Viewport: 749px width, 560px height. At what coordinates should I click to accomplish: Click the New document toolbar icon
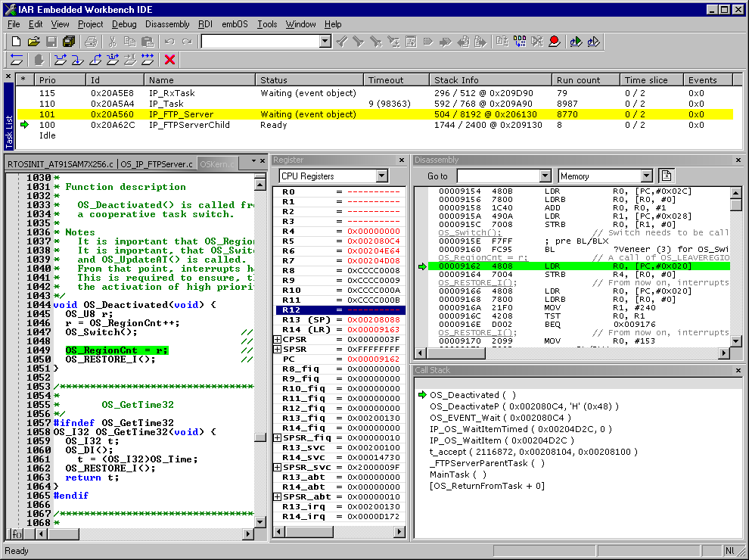pos(16,42)
